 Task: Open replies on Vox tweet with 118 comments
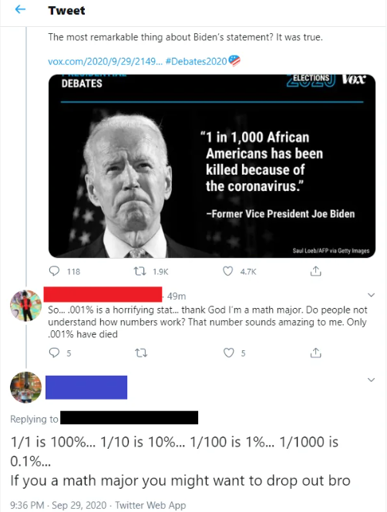(54, 271)
